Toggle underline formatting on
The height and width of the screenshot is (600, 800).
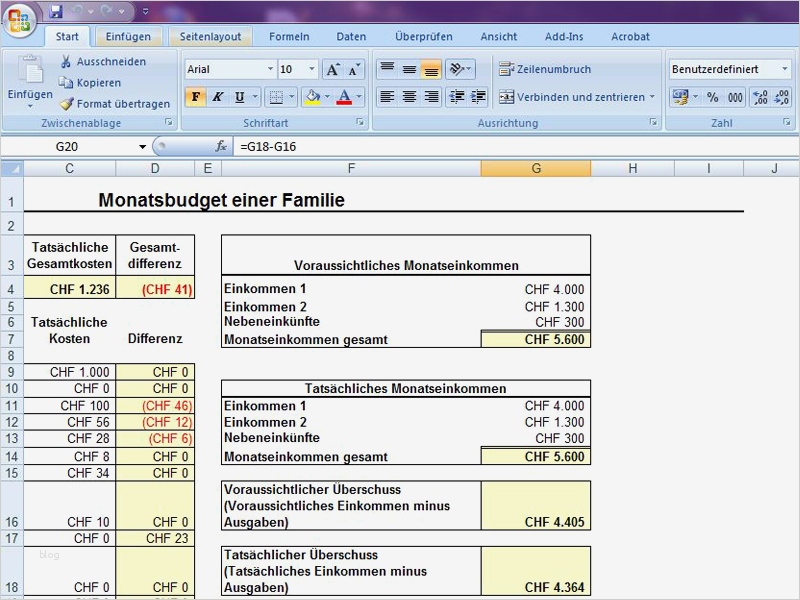pos(238,97)
